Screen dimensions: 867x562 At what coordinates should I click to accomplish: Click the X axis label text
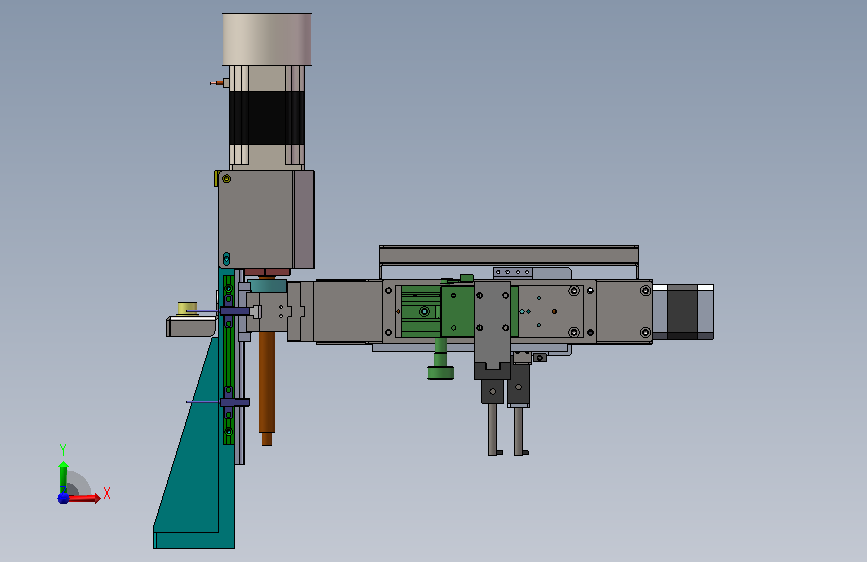[107, 493]
